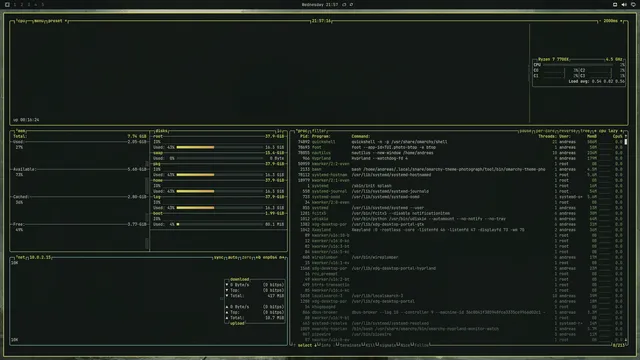
Task: Select the udiskie process row
Action: click(x=459, y=219)
